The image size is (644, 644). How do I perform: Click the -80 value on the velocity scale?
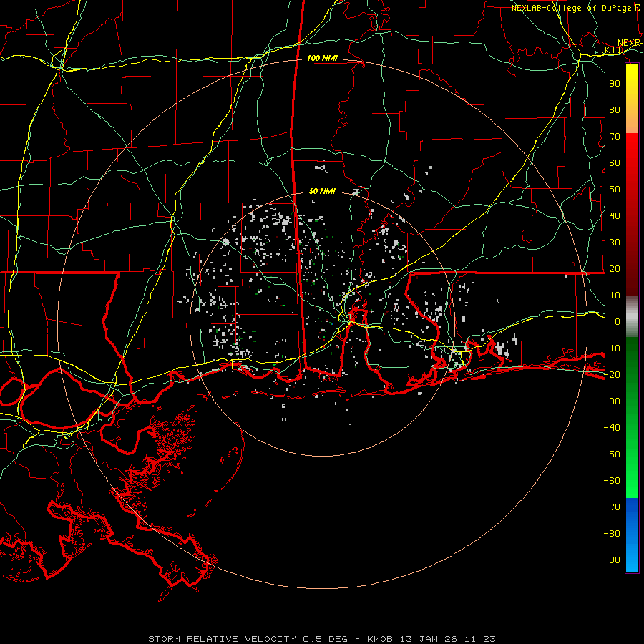[x=612, y=534]
